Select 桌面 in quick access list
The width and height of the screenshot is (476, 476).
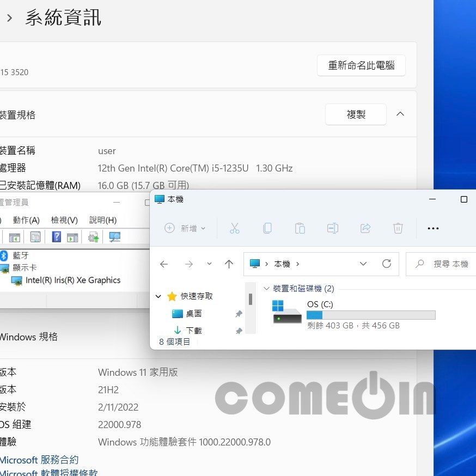194,314
